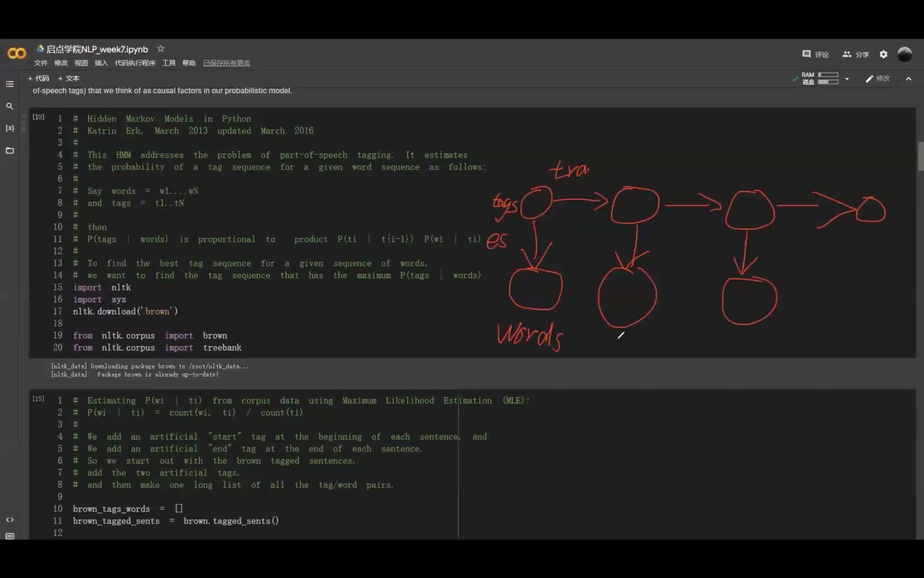This screenshot has height=578, width=924.
Task: Open the settings gear icon
Action: (x=883, y=54)
